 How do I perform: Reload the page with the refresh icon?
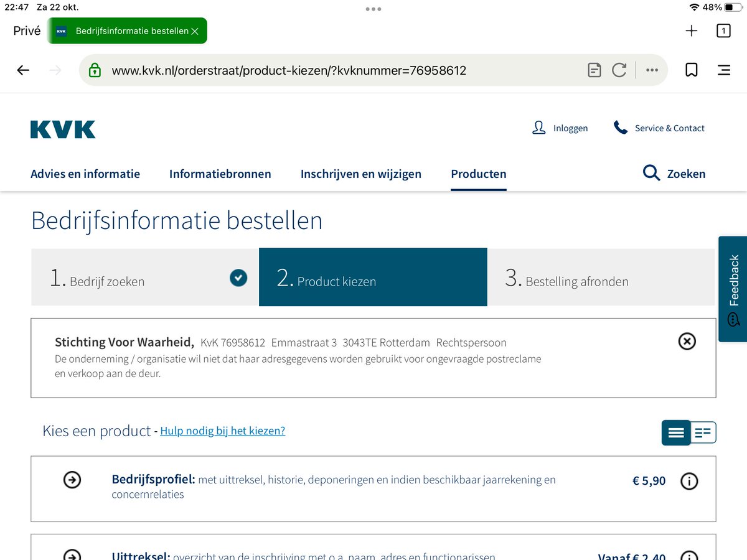(x=619, y=70)
